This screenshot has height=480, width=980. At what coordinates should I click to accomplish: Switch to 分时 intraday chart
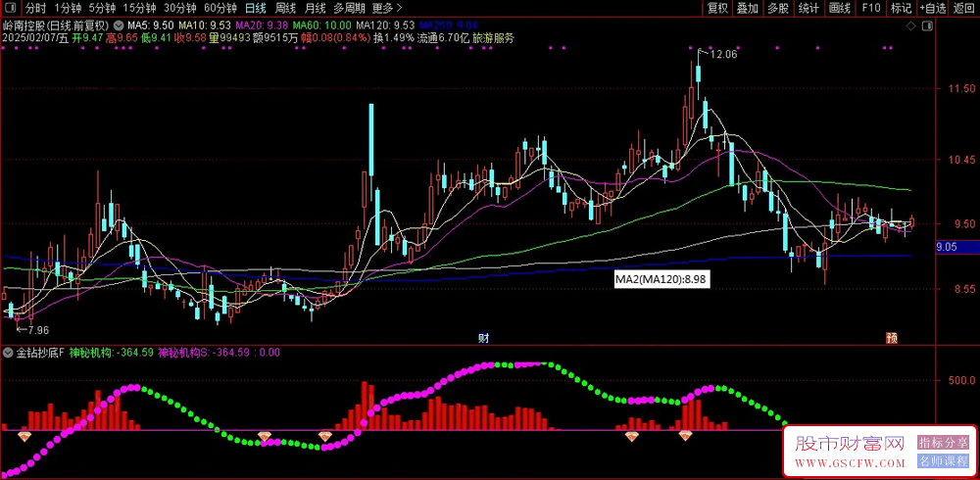pos(35,8)
